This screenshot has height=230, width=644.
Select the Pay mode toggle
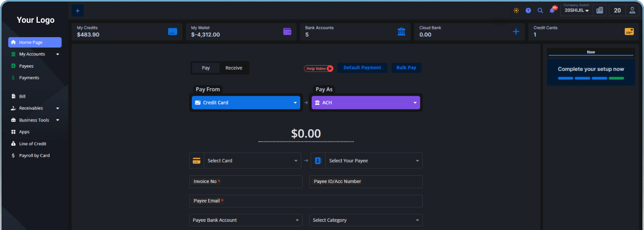point(206,68)
